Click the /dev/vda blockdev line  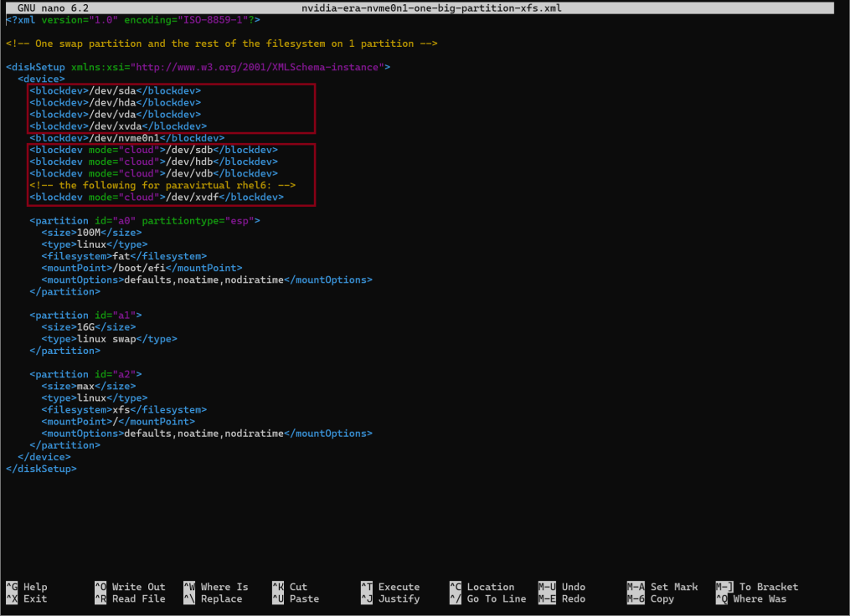tap(115, 115)
